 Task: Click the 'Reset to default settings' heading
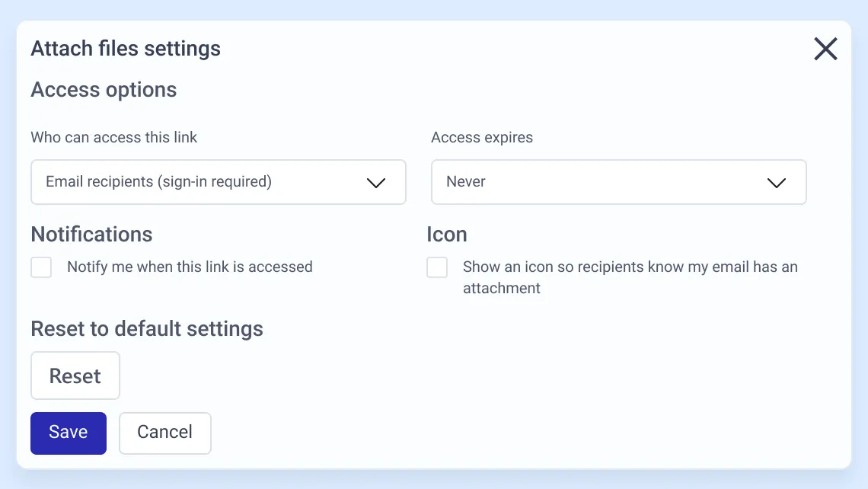click(147, 329)
